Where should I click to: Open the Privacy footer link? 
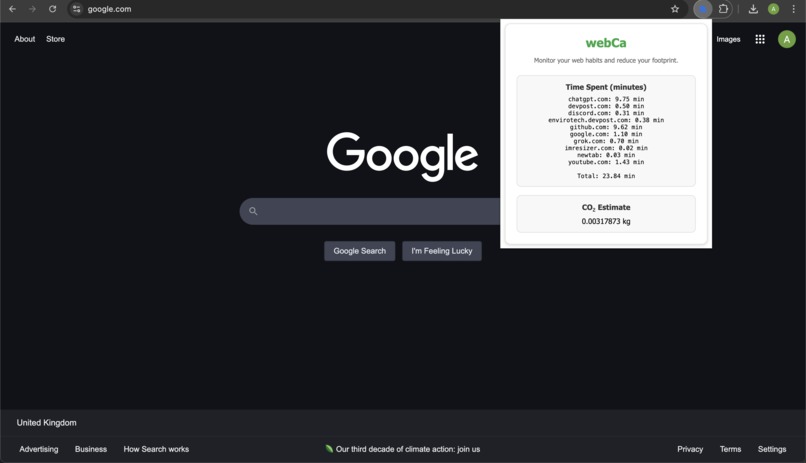coord(690,449)
